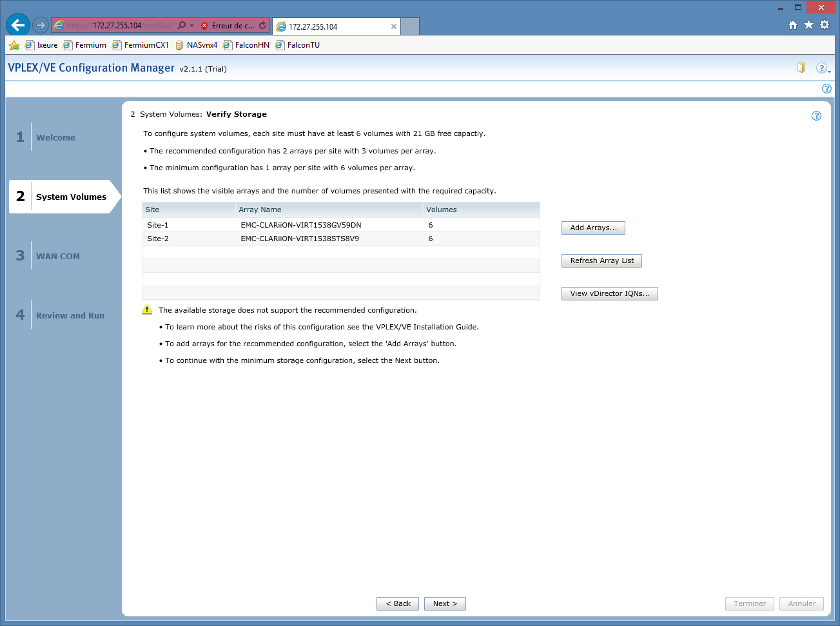
Task: Click the logout door icon in header
Action: click(x=801, y=68)
